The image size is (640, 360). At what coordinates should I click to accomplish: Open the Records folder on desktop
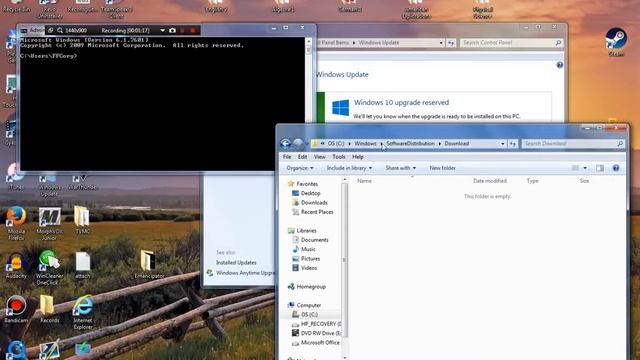coord(49,309)
